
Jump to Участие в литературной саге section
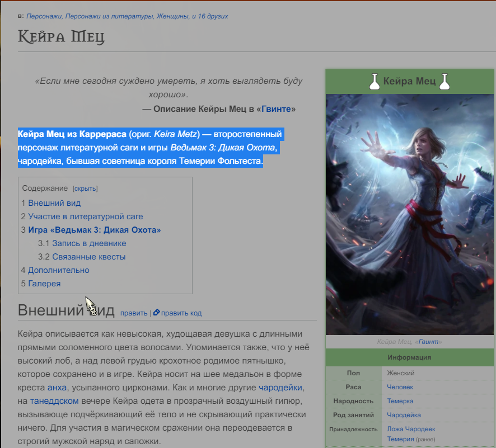(86, 216)
